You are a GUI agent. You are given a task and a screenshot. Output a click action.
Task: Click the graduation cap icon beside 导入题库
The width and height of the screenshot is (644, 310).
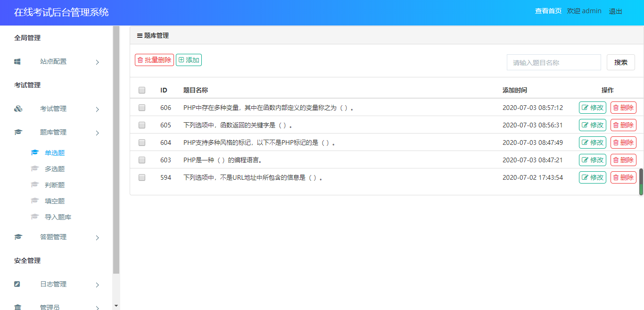pos(34,217)
